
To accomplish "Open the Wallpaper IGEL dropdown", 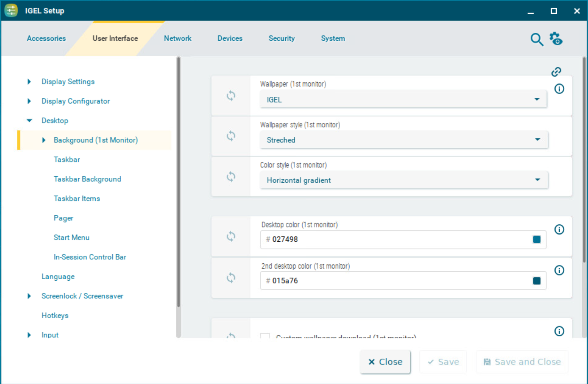I will [x=403, y=99].
